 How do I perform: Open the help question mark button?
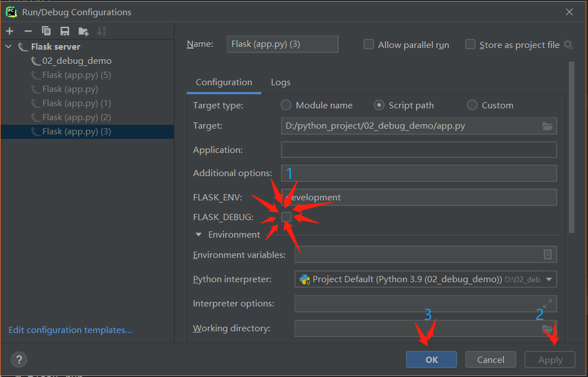[x=19, y=360]
